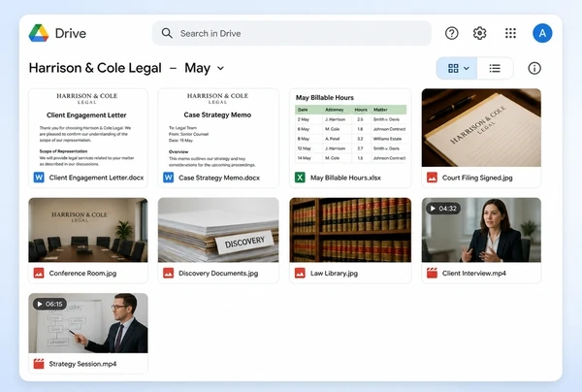
Task: Click image icon beside Court Filing Signed.jpg
Action: tap(432, 178)
